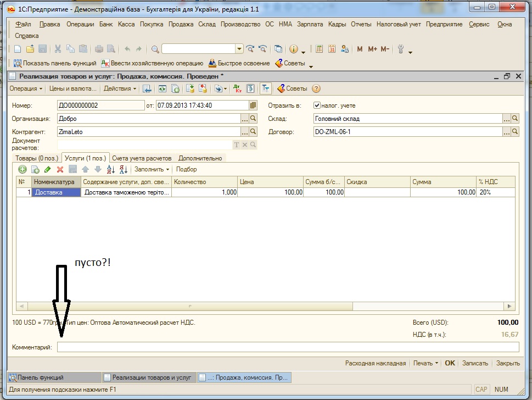Toggle the налог. учете checkbox
Viewport: 532px width, 400px height.
(317, 105)
